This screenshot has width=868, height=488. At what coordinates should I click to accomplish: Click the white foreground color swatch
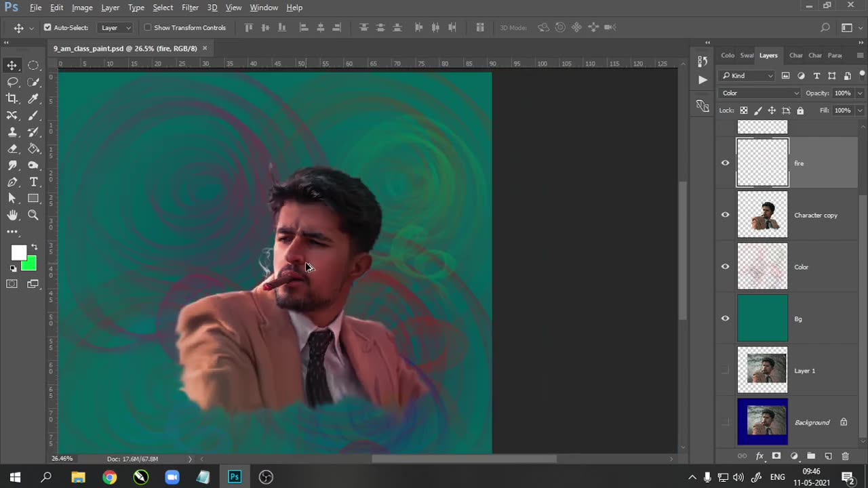tap(18, 252)
